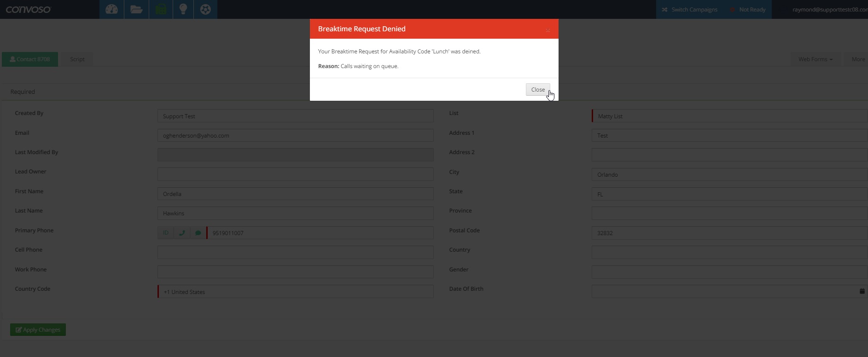Click the lightbulb icon in top bar
868x357 pixels.
(183, 9)
